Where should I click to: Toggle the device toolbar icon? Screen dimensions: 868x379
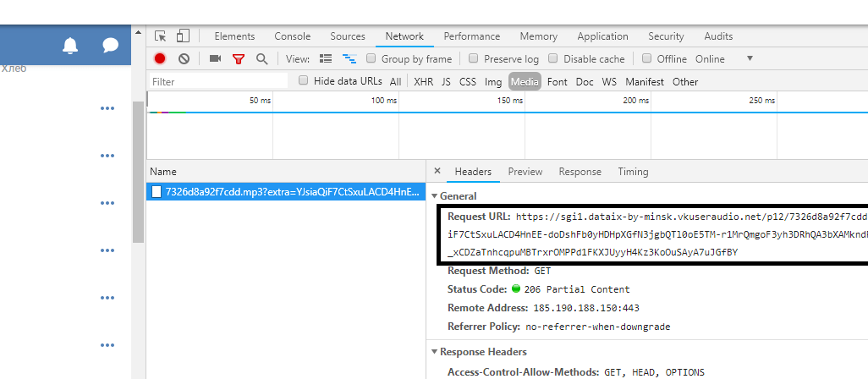[x=183, y=36]
